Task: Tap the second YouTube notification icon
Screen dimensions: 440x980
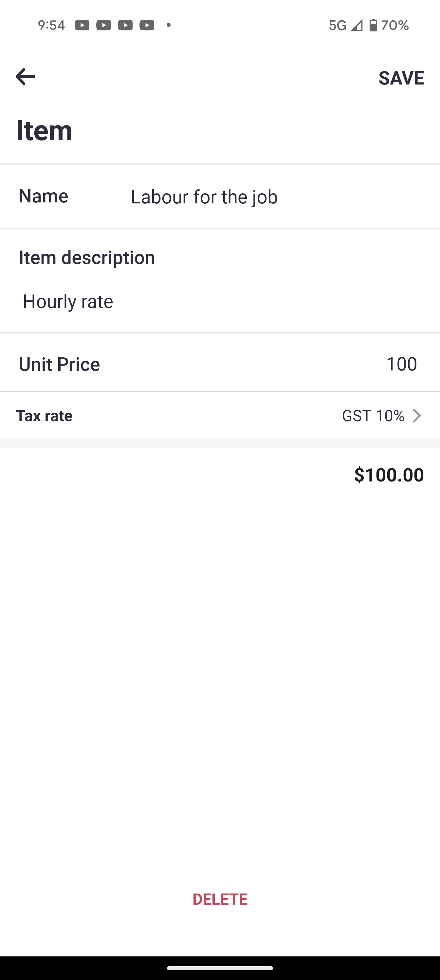Action: [103, 25]
